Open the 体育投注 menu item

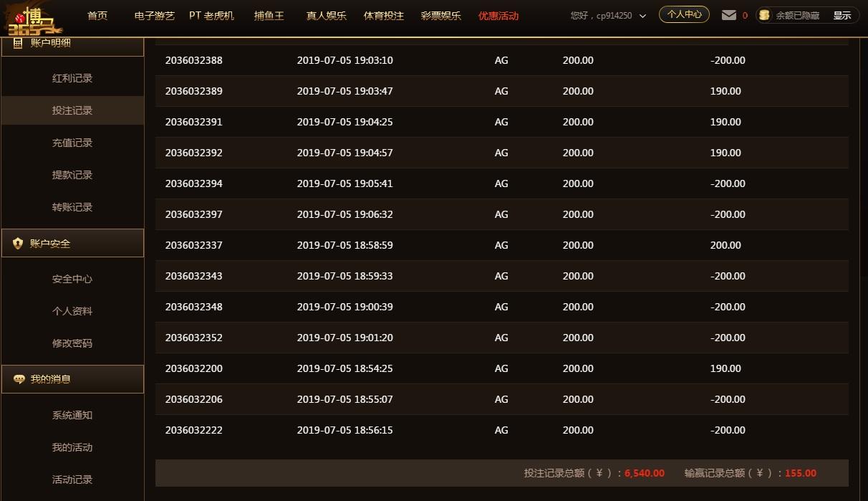point(384,15)
